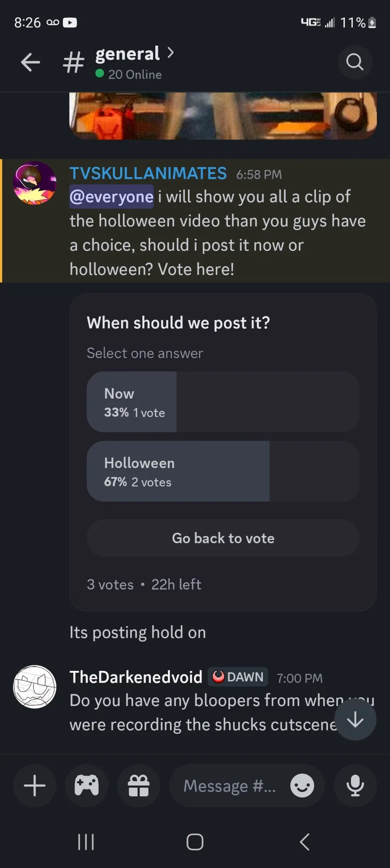Tap the @everyone mention
390x868 pixels.
(111, 197)
